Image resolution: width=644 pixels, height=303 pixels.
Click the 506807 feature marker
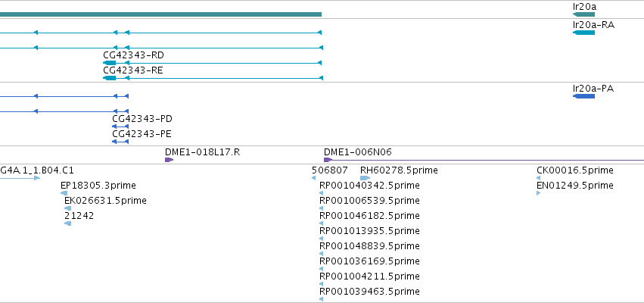(314, 178)
